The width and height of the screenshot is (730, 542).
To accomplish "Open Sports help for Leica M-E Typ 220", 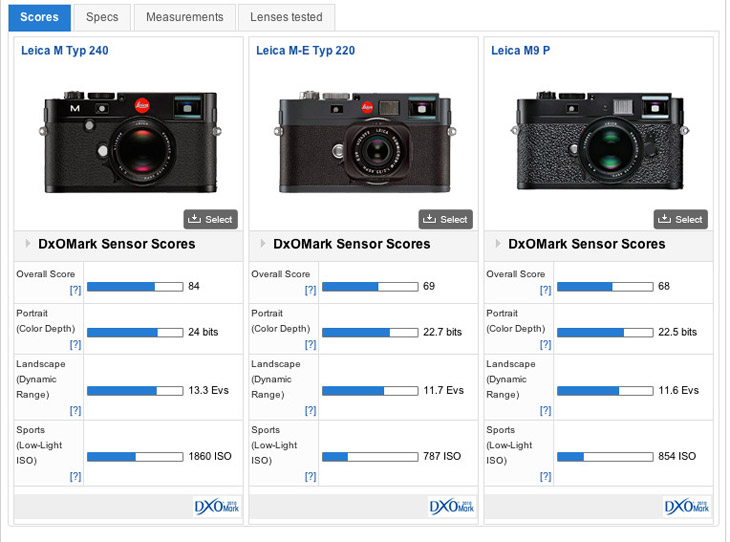I will coord(311,477).
